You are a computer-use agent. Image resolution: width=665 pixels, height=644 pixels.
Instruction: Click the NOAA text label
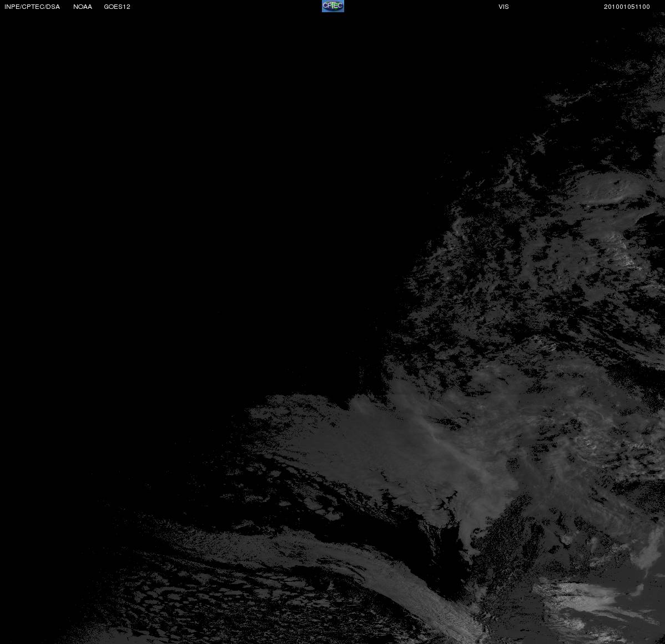[83, 7]
